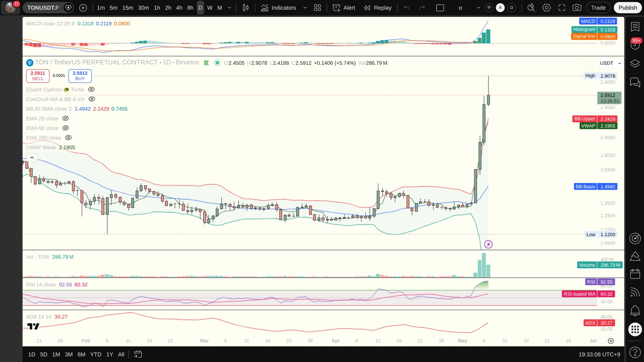Expand the Indicators favorites dropdown arrow
644x362 pixels.
pos(305,8)
